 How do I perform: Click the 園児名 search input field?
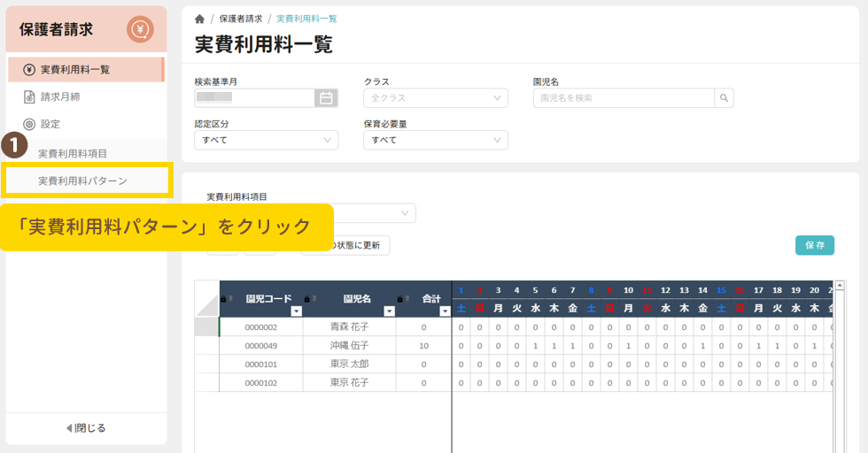(624, 98)
